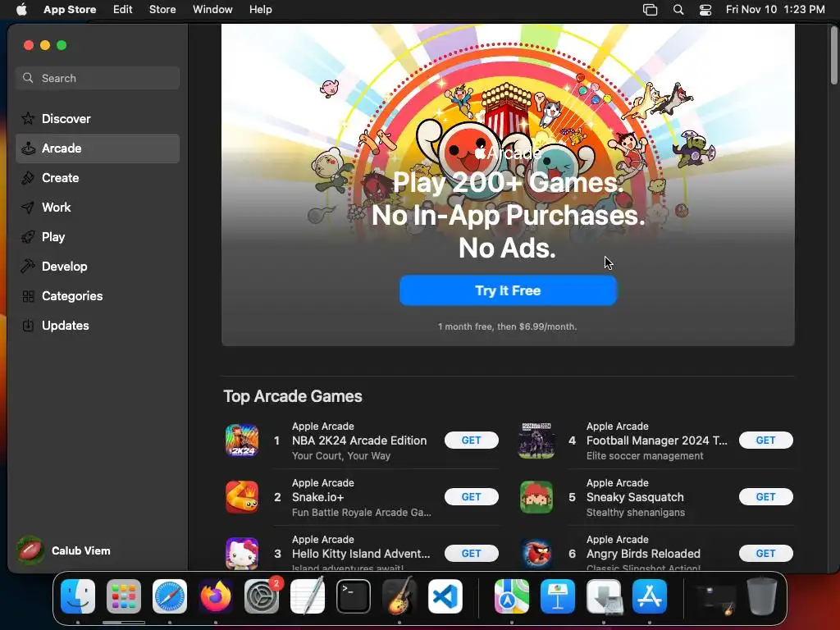This screenshot has height=630, width=840.
Task: Click the Hello Kitty Island Adventure app icon
Action: (242, 554)
